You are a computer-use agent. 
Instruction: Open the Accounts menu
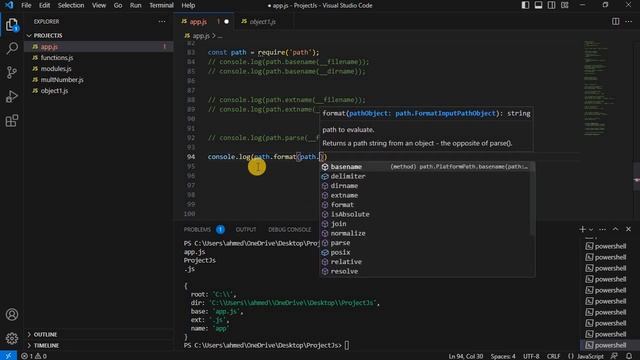click(12, 314)
